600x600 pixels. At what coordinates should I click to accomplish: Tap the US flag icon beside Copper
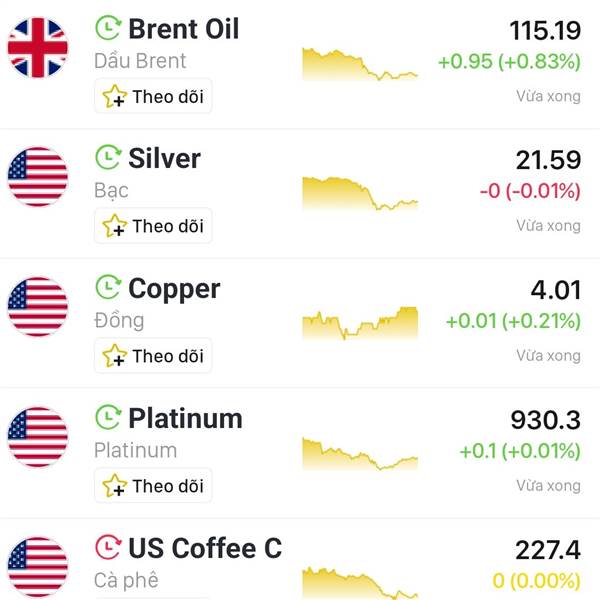[38, 307]
